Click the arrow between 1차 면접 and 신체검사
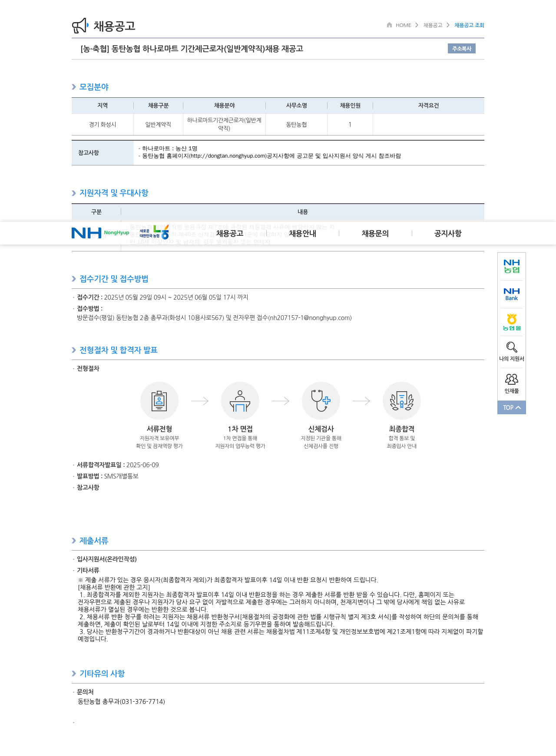The width and height of the screenshot is (556, 756). coord(281,401)
